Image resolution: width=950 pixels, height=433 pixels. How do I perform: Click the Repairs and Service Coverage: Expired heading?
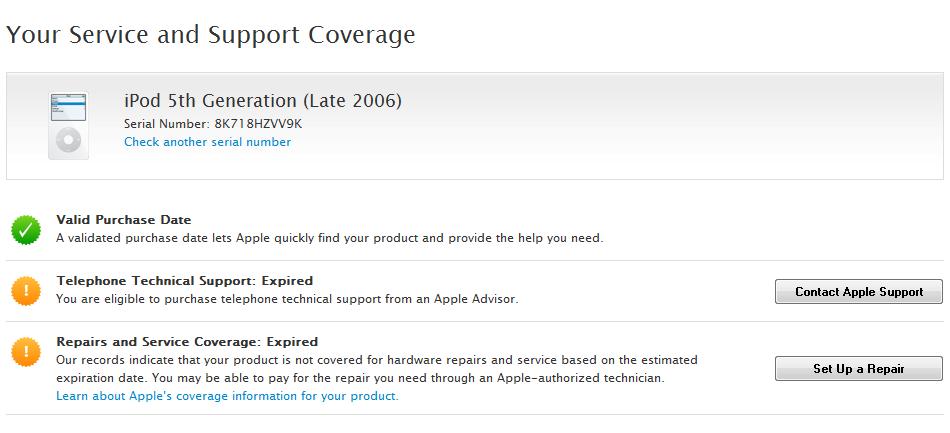click(x=187, y=342)
